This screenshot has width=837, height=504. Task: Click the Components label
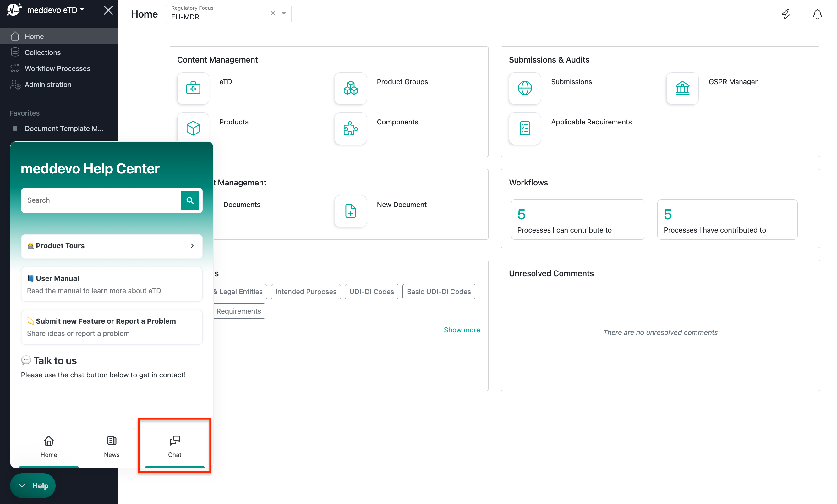[x=397, y=122]
